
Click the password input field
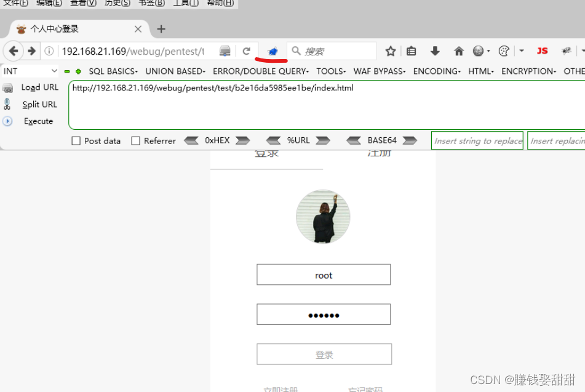324,314
